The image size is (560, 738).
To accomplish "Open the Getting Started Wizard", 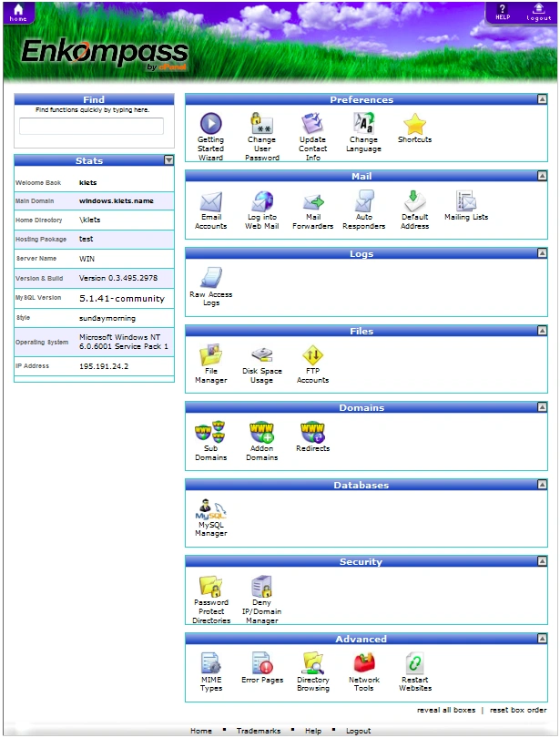I will coord(210,136).
